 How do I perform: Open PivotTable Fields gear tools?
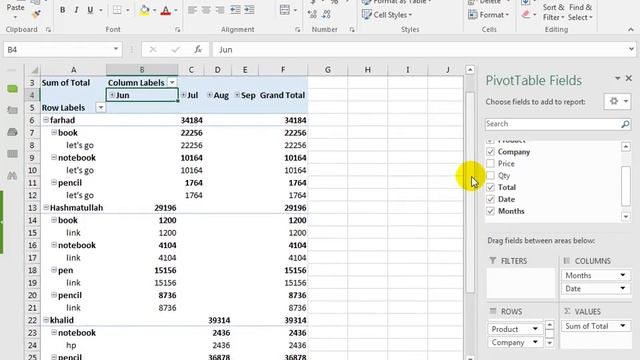[617, 101]
